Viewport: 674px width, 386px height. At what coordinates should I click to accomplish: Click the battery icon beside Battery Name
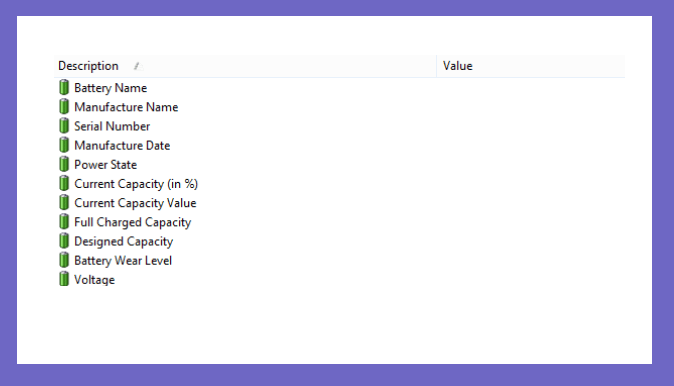tap(64, 87)
